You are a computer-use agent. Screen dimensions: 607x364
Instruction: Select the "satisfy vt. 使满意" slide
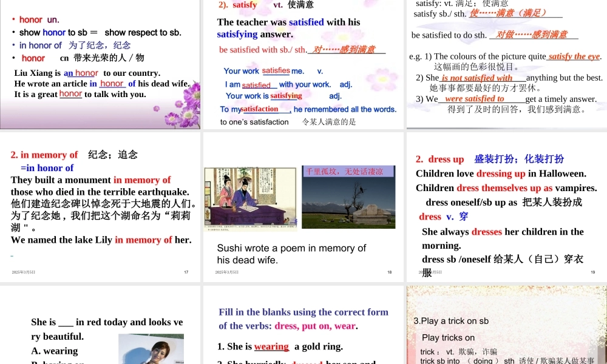click(x=303, y=64)
